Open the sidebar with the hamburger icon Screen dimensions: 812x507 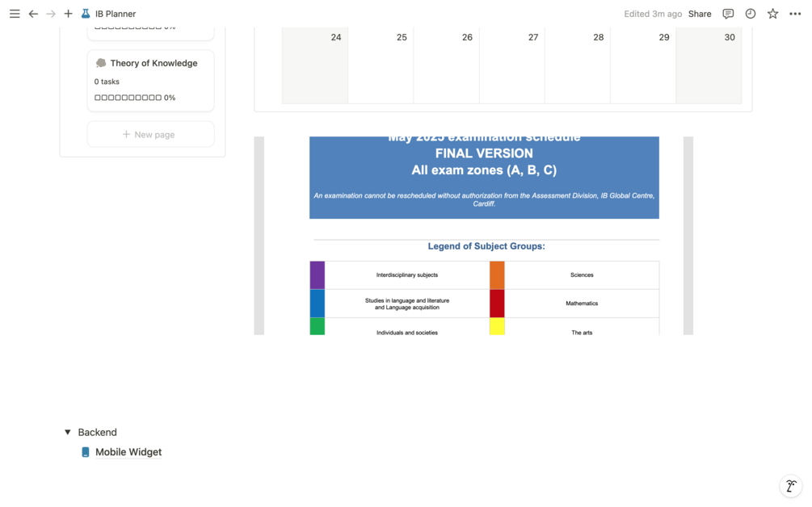click(x=14, y=13)
